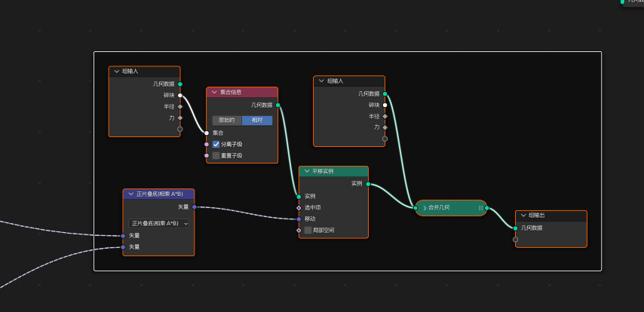Uncheck the 分离子级 checkbox
The image size is (644, 312).
(x=216, y=144)
